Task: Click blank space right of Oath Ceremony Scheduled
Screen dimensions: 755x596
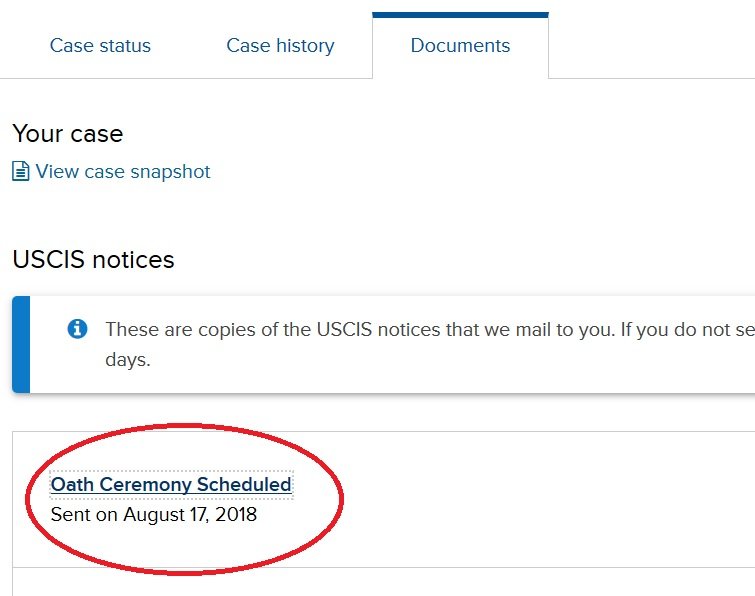Action: click(530, 485)
